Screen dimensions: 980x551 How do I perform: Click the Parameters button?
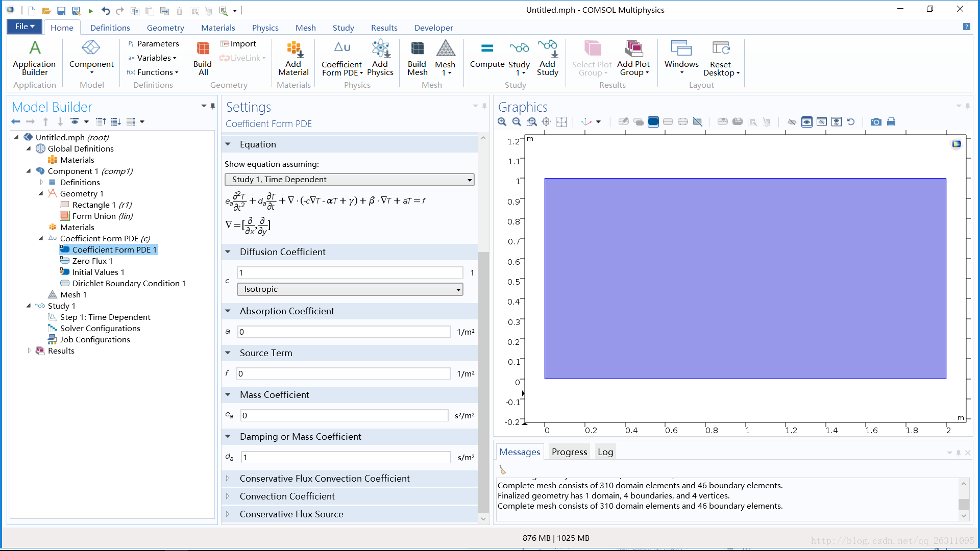coord(153,44)
